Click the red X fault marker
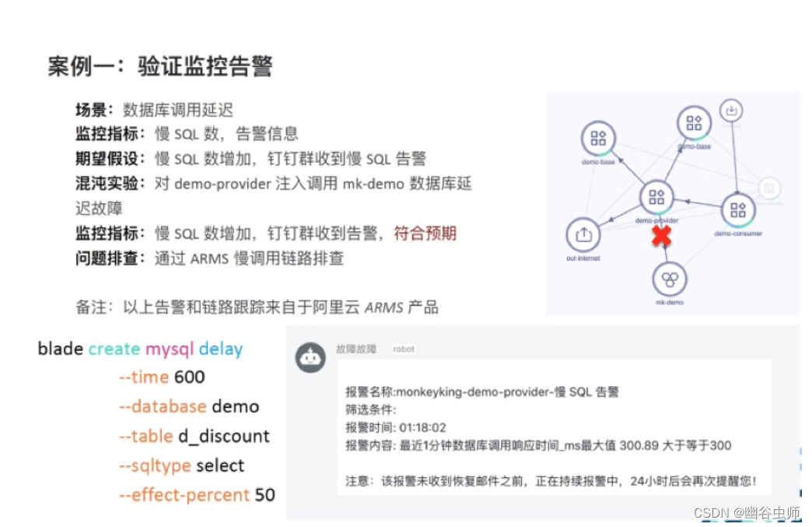Screen dimensions: 812x527 [661, 237]
